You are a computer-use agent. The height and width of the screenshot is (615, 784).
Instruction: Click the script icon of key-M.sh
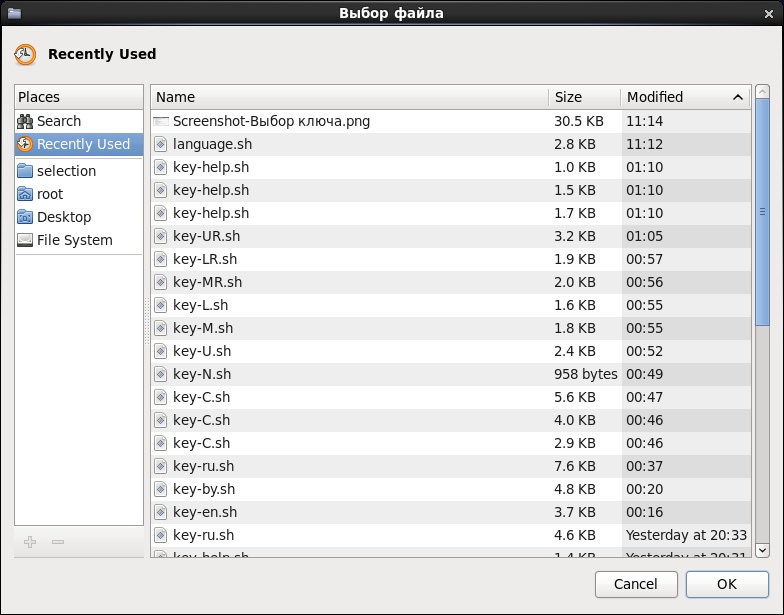[160, 328]
